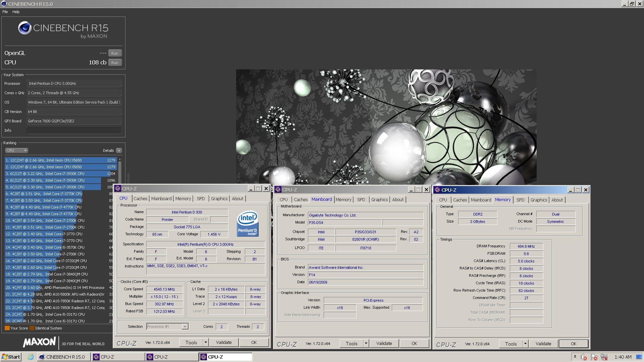Select About tab in the Memory CPU-Z window
The image size is (644, 362).
(557, 200)
